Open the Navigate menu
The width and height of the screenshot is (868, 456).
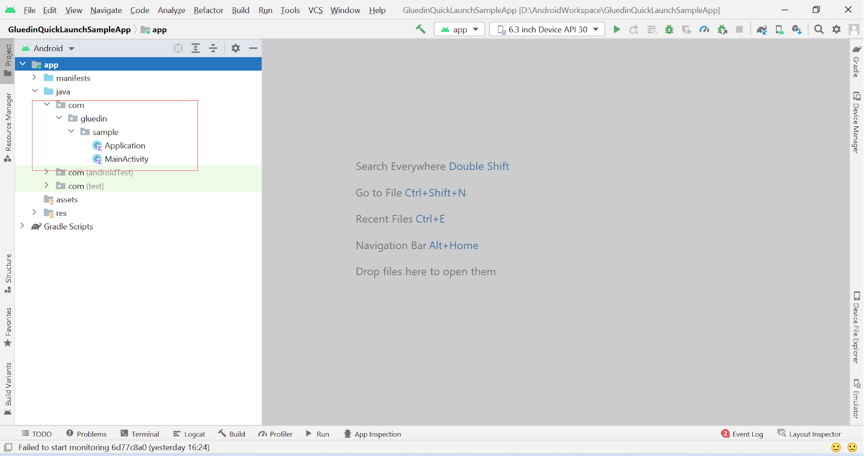click(106, 10)
